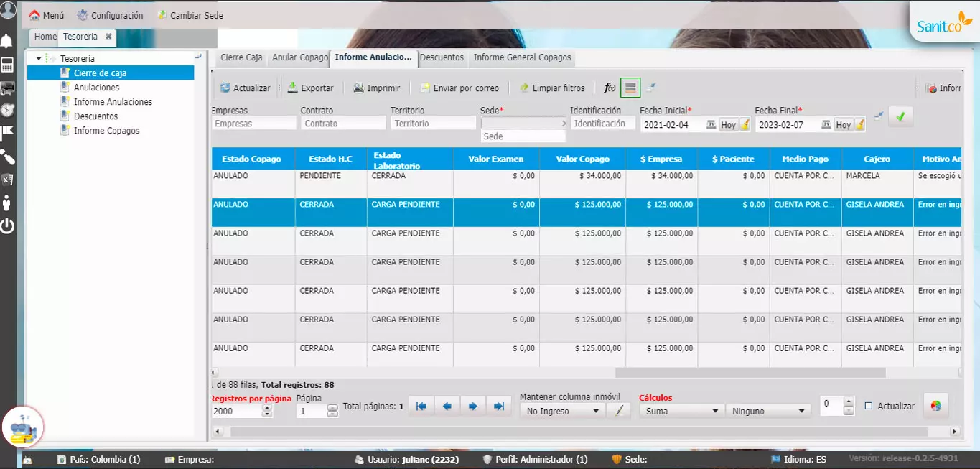
Task: Switch to the Descuentos tab
Action: (x=442, y=57)
